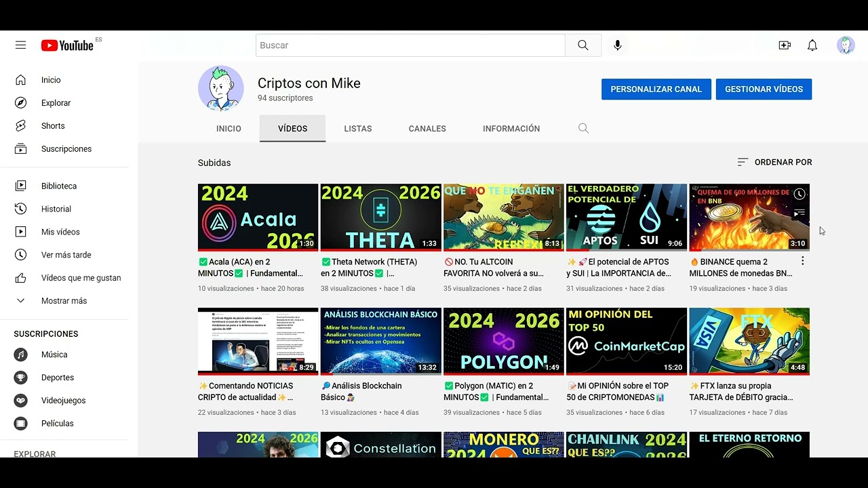
Task: Add BINANCE video to queue
Action: point(800,213)
